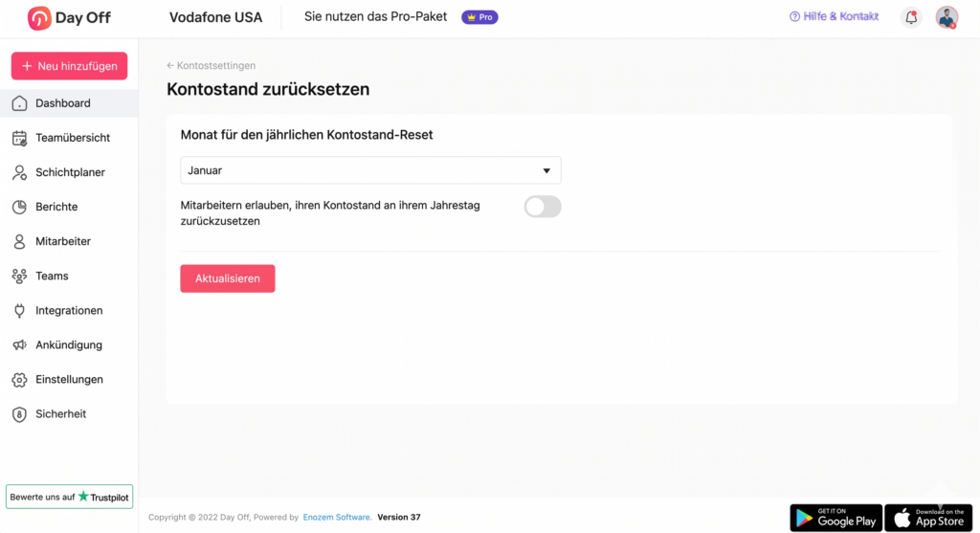Open the Januar month dropdown
This screenshot has height=533, width=980.
[370, 170]
